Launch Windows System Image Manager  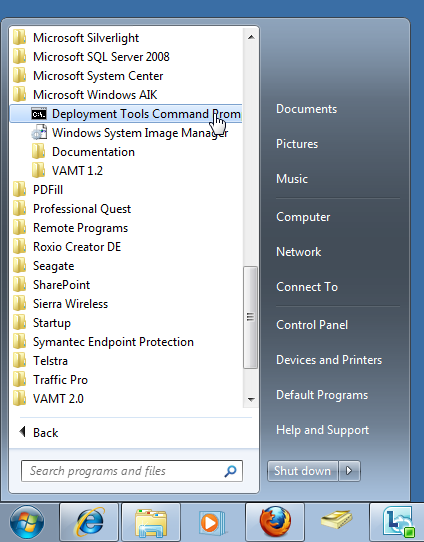click(126, 133)
